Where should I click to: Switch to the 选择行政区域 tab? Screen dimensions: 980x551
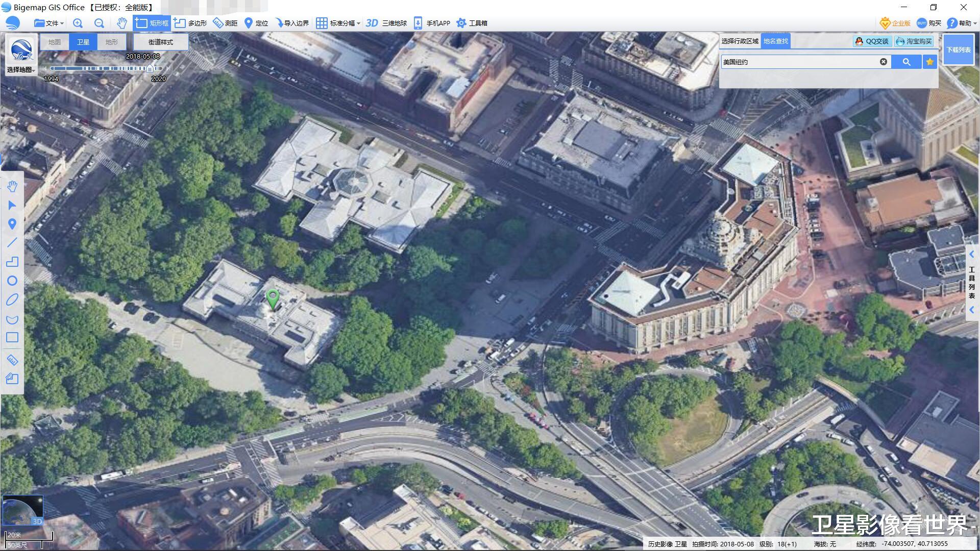click(740, 41)
